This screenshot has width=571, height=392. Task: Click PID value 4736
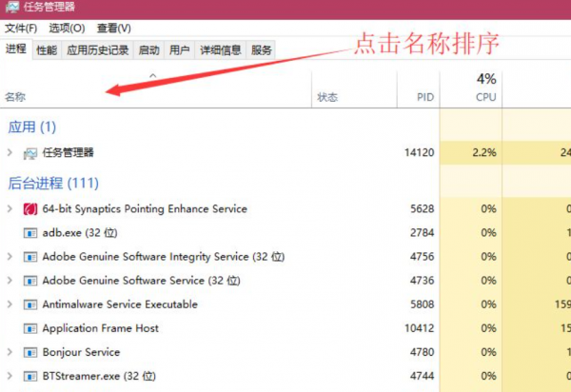pyautogui.click(x=423, y=281)
